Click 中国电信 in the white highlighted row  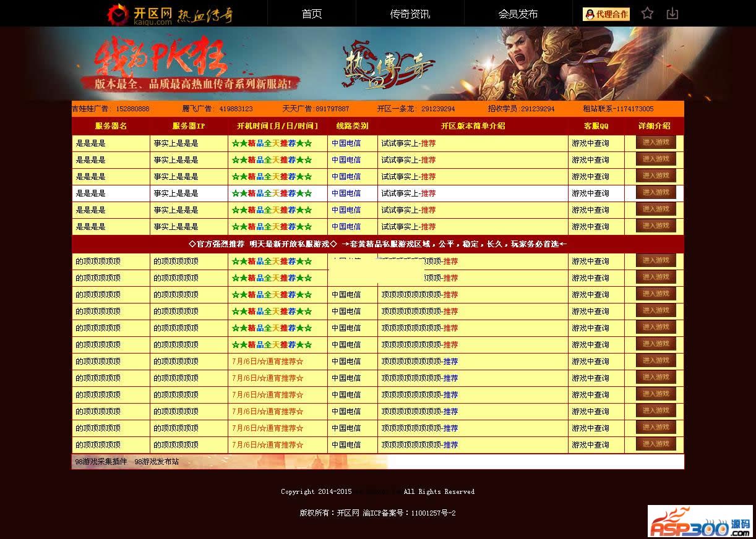tap(346, 193)
